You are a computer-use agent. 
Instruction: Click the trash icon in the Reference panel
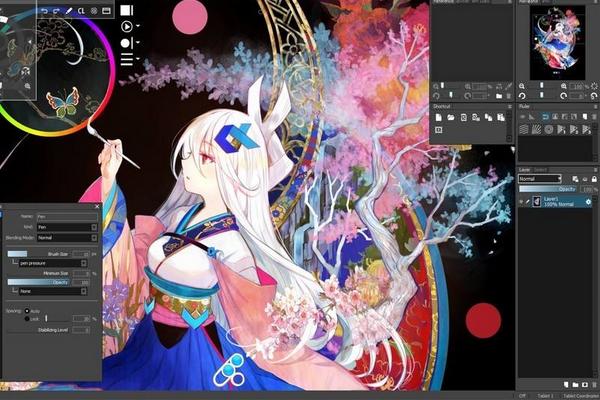point(509,96)
